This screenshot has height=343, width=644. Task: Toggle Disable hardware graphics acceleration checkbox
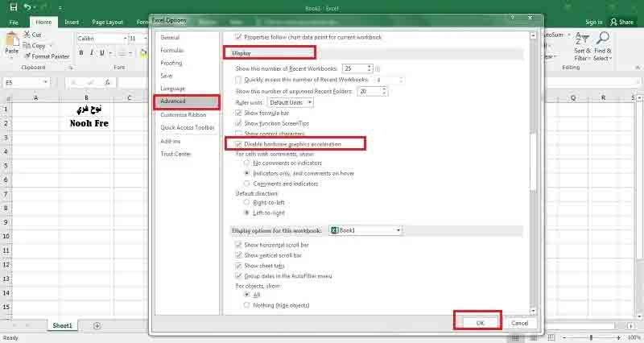238,144
